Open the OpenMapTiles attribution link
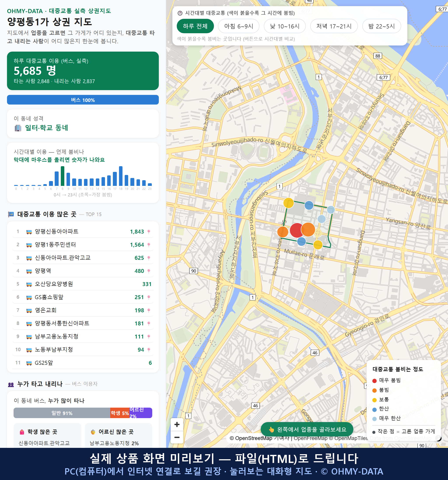 point(348,438)
